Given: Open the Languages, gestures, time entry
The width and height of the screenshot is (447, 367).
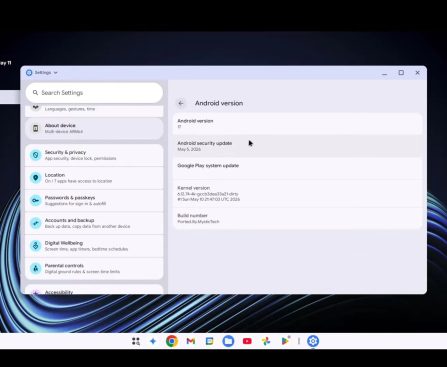Looking at the screenshot, I should pyautogui.click(x=94, y=110).
